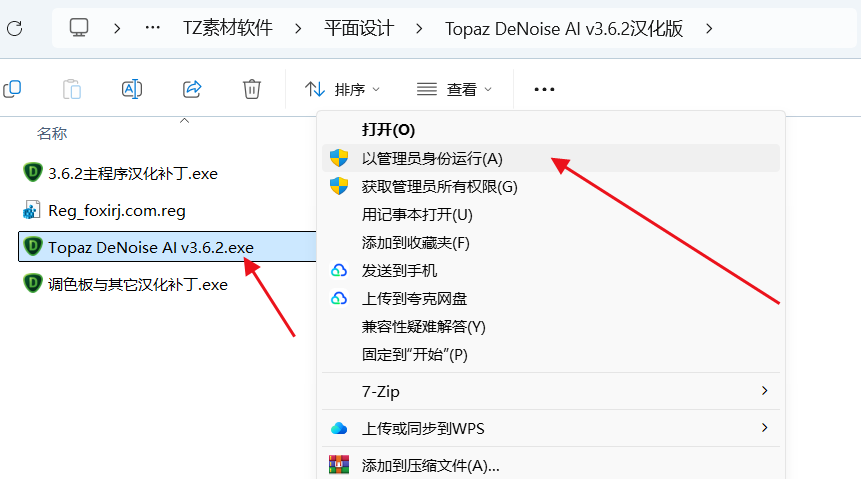Click the refresh icon in address bar

[15, 28]
